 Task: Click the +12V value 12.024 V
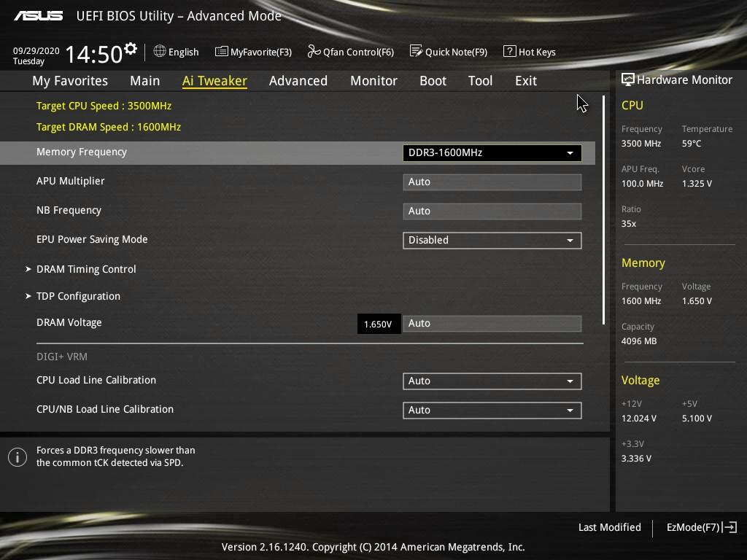click(x=639, y=419)
